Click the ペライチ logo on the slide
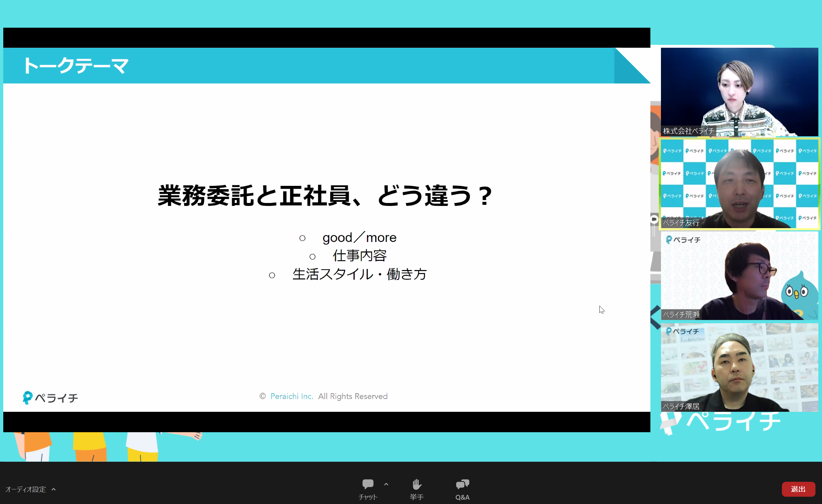Image resolution: width=822 pixels, height=504 pixels. pos(50,398)
